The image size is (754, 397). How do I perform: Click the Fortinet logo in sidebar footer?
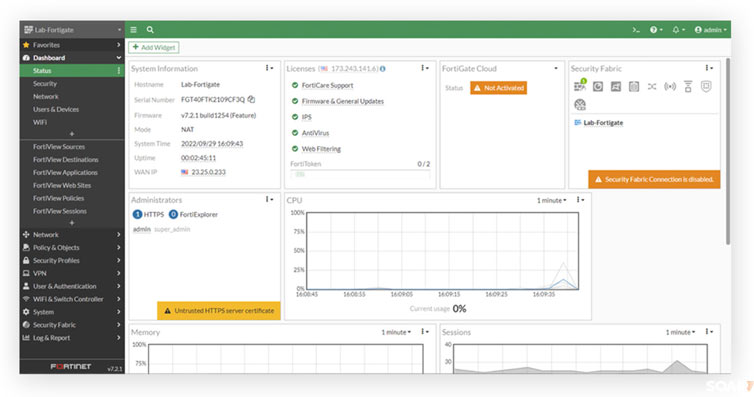coord(71,367)
